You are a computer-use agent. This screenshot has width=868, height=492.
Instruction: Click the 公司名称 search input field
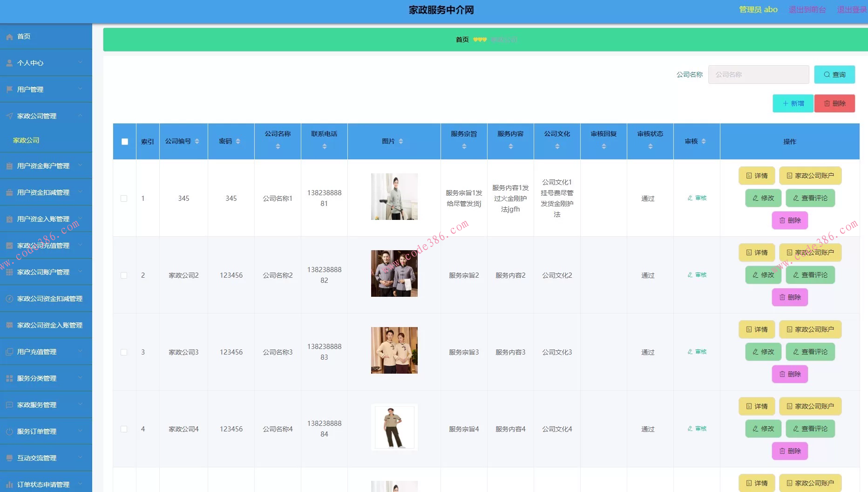[x=759, y=75]
